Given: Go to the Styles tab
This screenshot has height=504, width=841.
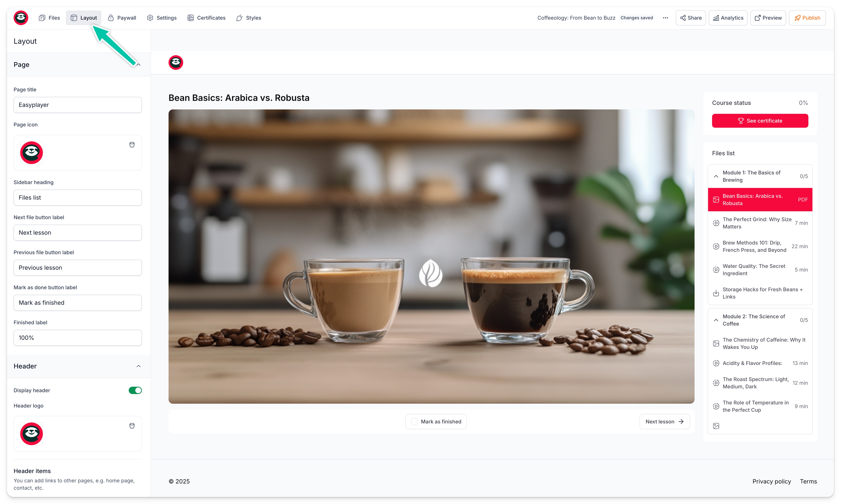Looking at the screenshot, I should (x=248, y=18).
